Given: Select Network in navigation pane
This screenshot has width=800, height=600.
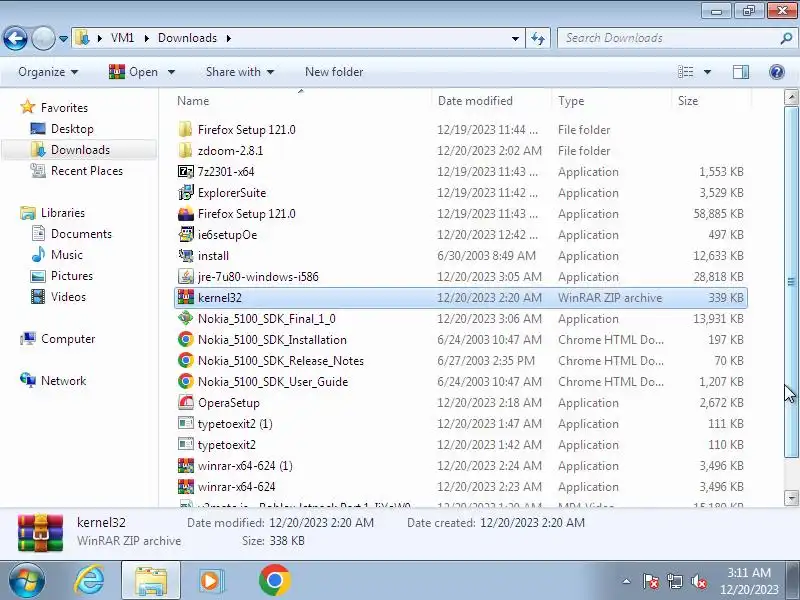Looking at the screenshot, I should [63, 380].
